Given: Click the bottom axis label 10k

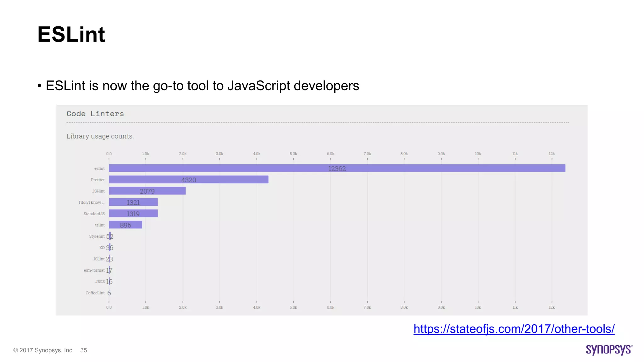Looking at the screenshot, I should click(478, 307).
